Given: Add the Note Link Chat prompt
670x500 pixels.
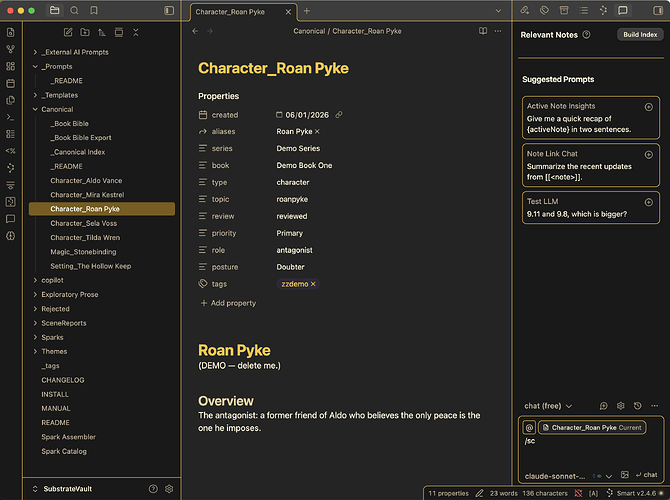Looking at the screenshot, I should 649,155.
